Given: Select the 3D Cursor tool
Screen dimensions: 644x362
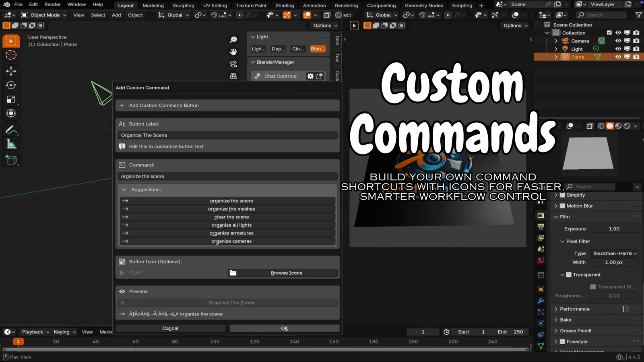Looking at the screenshot, I should (x=11, y=55).
